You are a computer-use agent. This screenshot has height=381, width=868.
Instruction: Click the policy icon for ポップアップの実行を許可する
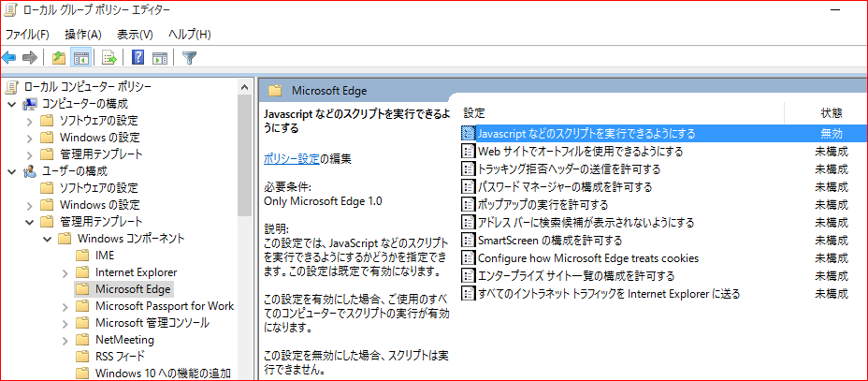click(x=469, y=205)
